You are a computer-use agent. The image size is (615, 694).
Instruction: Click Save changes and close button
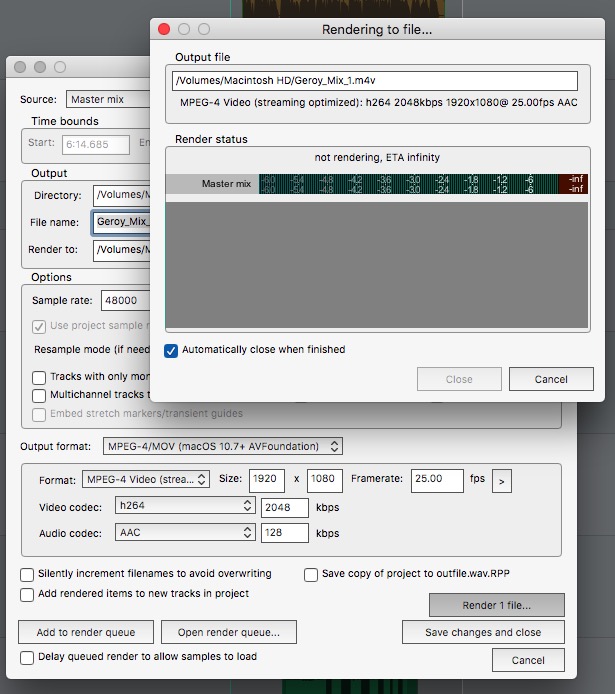click(483, 632)
